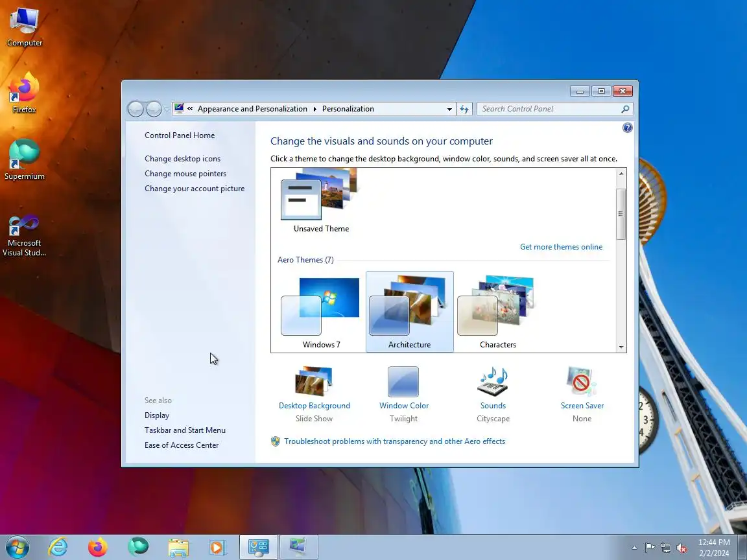Launch Firefox from the taskbar
Image resolution: width=747 pixels, height=560 pixels.
98,547
